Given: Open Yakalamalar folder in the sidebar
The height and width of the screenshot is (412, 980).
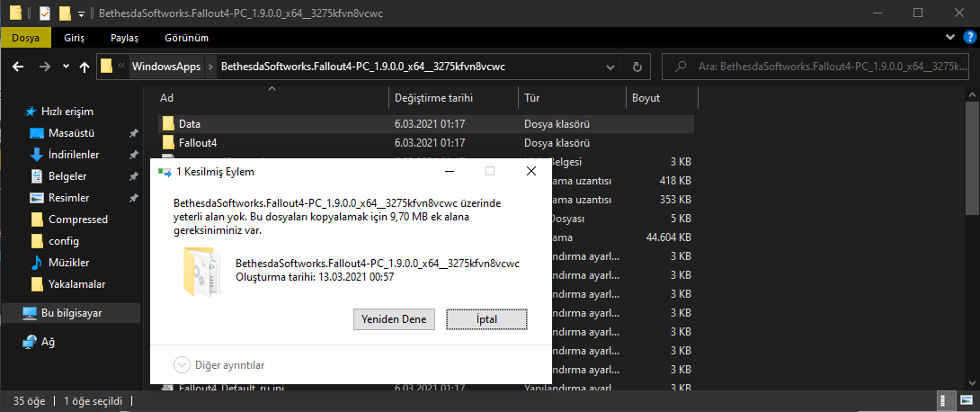Looking at the screenshot, I should click(x=77, y=284).
